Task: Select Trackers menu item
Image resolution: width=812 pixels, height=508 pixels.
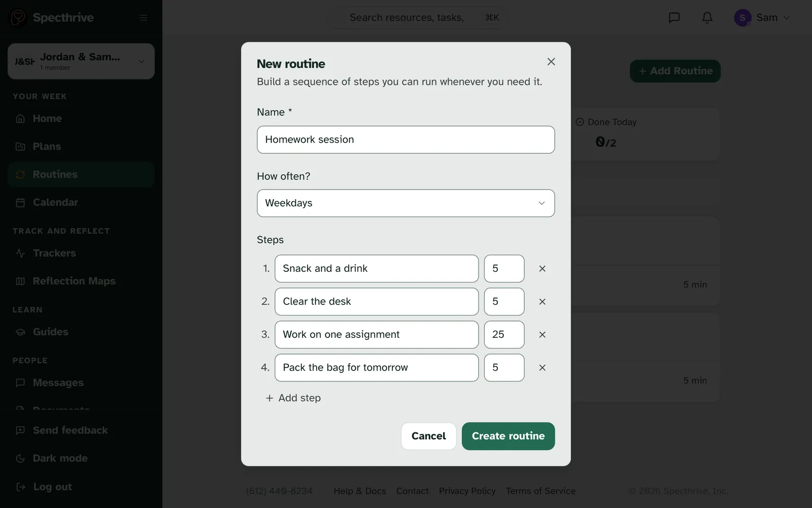Action: (x=81, y=253)
